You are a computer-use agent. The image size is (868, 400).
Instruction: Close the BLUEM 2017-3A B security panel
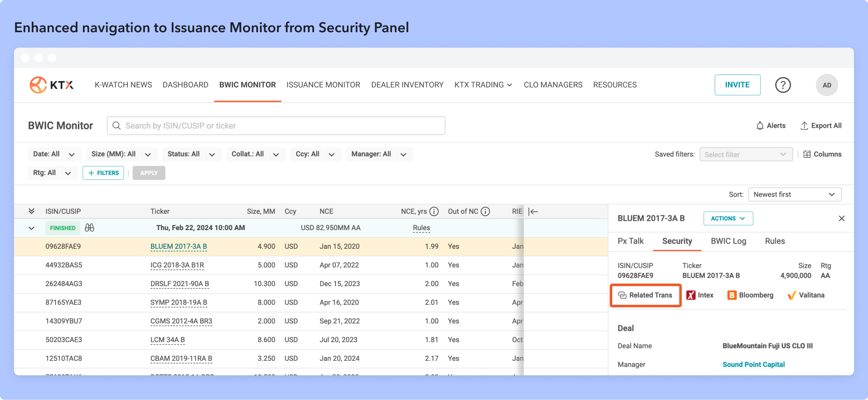841,218
